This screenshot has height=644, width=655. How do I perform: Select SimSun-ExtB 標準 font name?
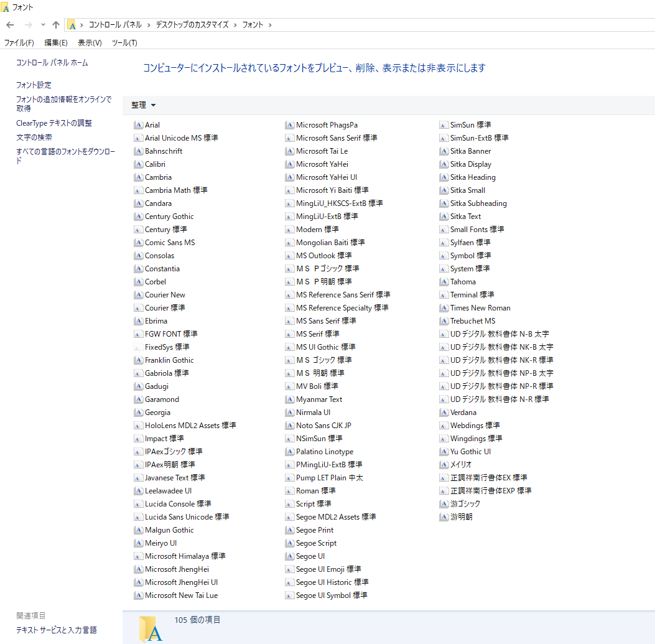tap(479, 138)
